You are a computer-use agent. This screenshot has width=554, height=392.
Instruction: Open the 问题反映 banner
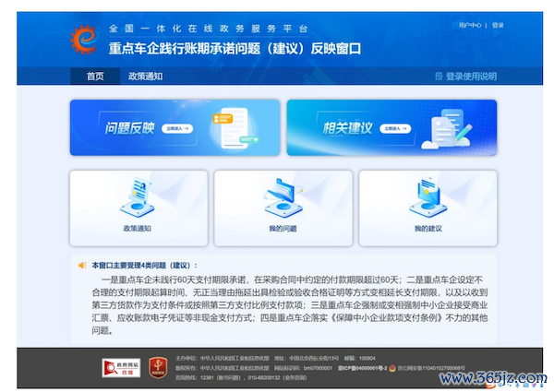[175, 127]
